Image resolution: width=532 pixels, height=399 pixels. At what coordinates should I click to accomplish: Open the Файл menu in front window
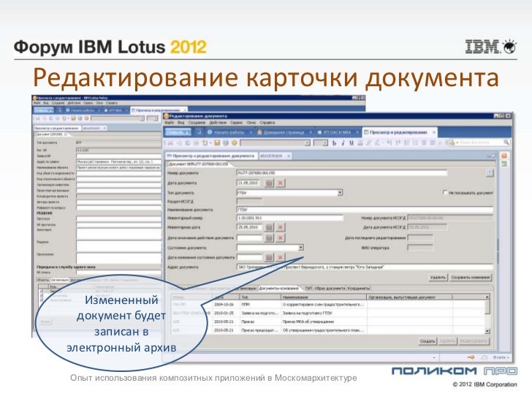(x=170, y=123)
